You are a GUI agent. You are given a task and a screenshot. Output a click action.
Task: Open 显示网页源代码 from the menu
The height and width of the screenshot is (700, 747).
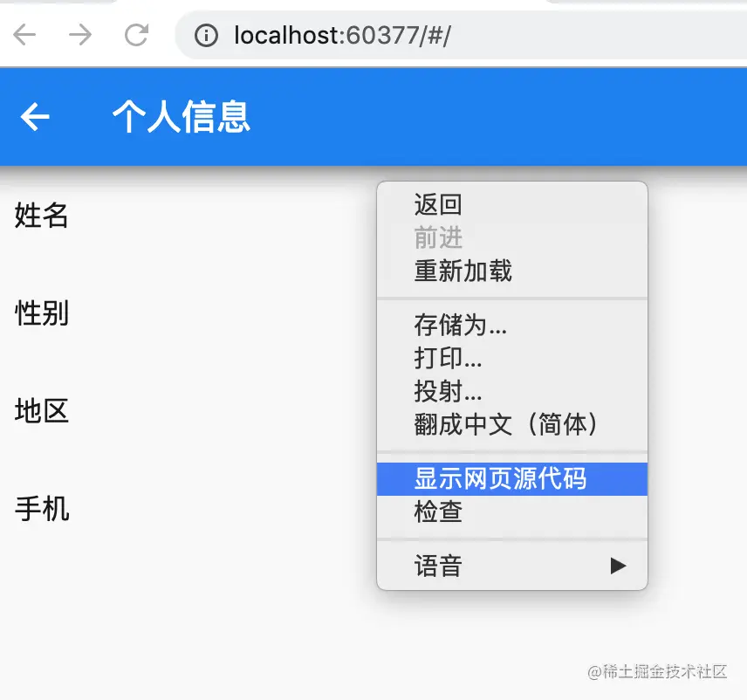512,479
